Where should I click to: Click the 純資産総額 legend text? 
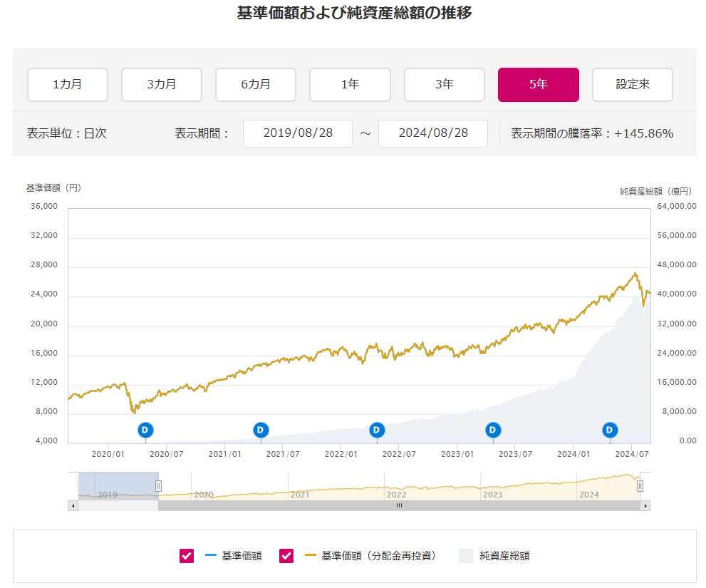coord(504,556)
